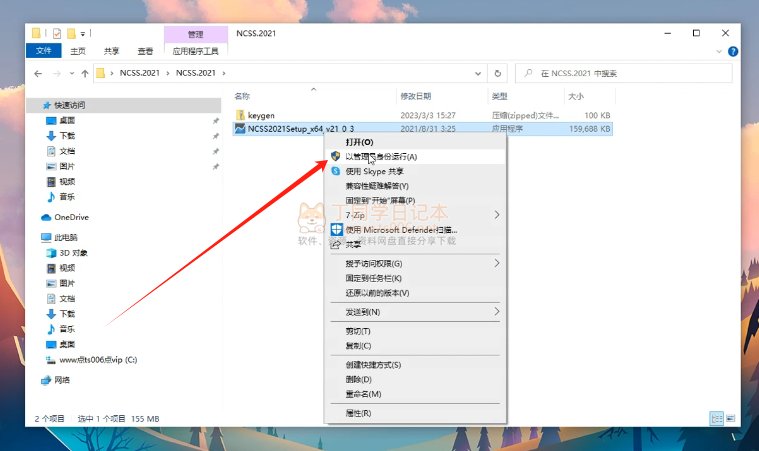The width and height of the screenshot is (759, 451).
Task: Choose 创建快捷方式(S) menu entry
Action: point(415,365)
